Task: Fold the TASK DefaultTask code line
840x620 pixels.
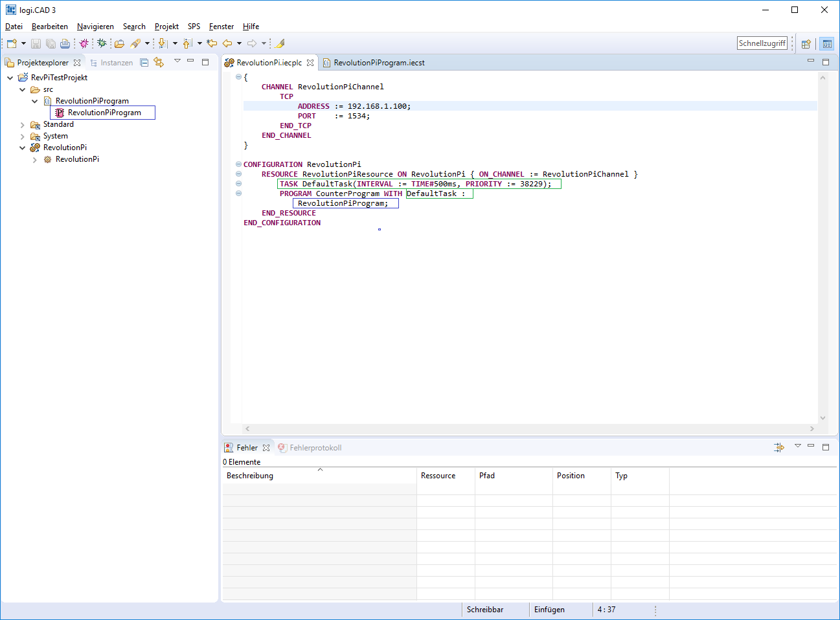Action: 238,184
